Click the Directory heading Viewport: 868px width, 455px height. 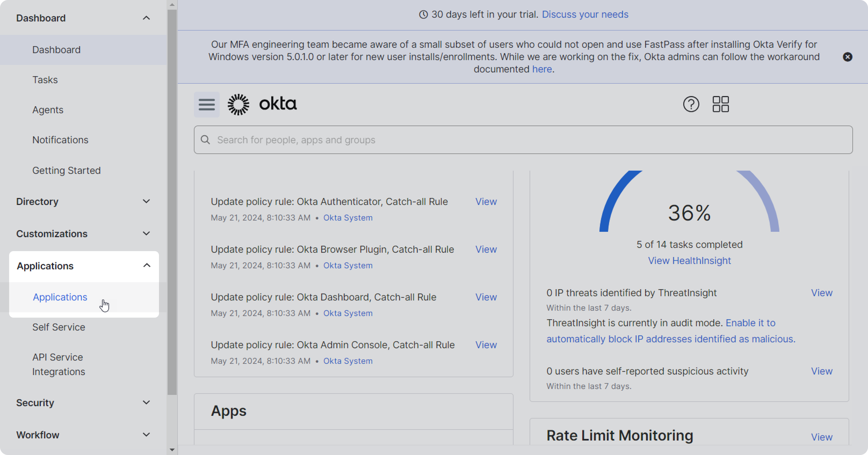[x=37, y=201]
